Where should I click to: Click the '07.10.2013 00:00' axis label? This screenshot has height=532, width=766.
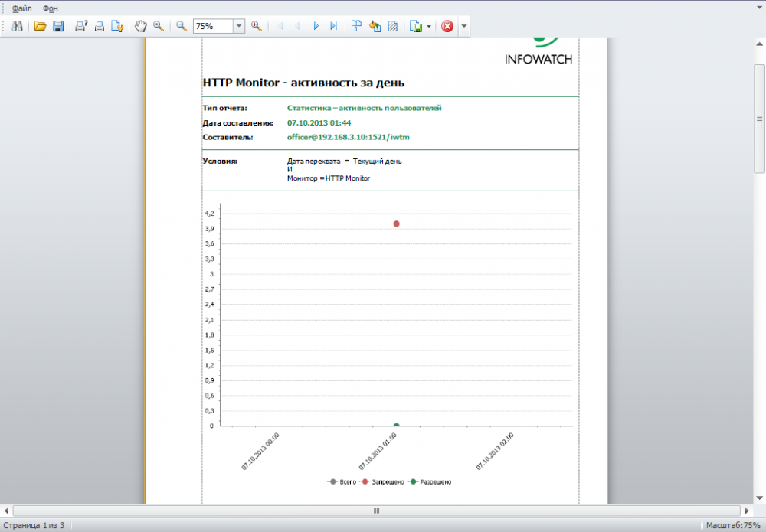[260, 451]
